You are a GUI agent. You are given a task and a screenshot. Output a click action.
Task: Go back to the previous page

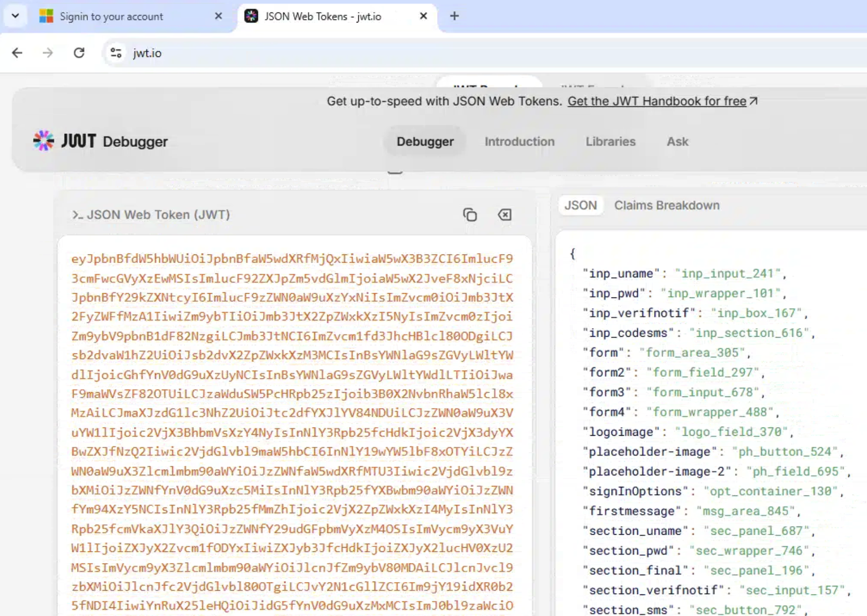click(17, 53)
